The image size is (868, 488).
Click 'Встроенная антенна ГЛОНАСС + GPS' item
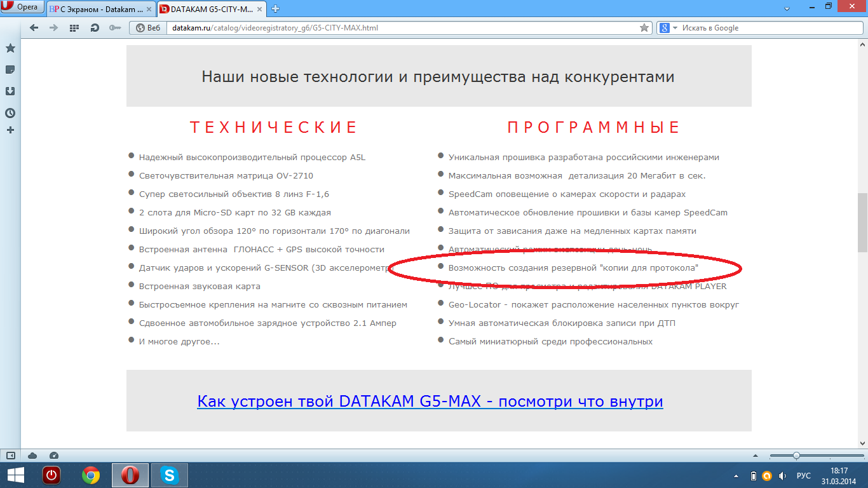click(x=262, y=249)
